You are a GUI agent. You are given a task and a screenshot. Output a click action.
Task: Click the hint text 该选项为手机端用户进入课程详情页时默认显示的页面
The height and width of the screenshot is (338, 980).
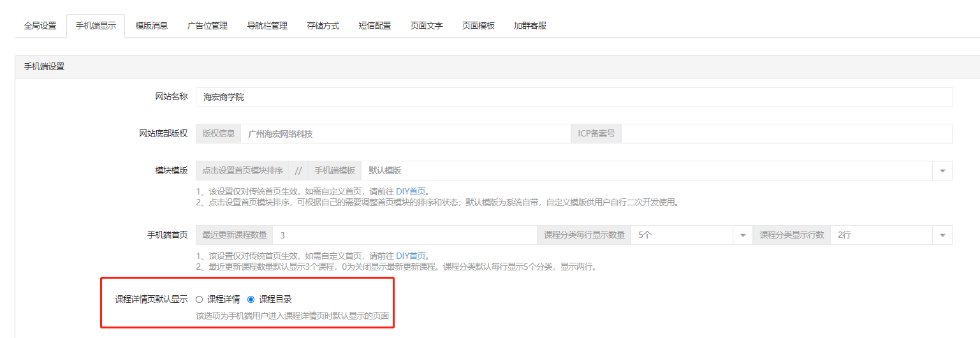coord(292,316)
